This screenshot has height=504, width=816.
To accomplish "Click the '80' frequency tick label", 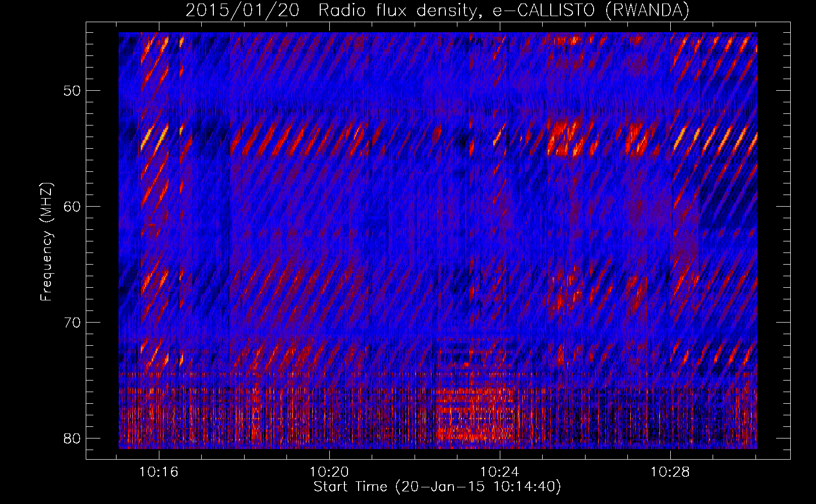I will [73, 438].
